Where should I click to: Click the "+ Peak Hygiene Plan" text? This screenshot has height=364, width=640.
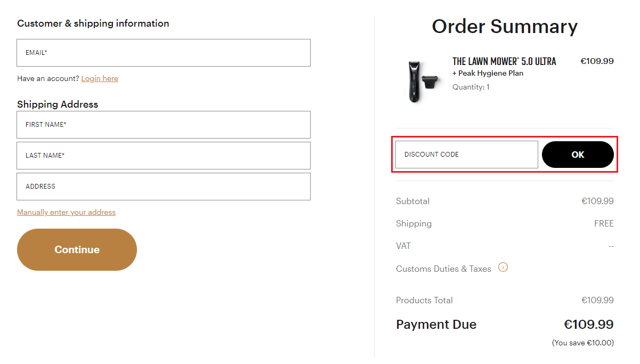coord(488,74)
